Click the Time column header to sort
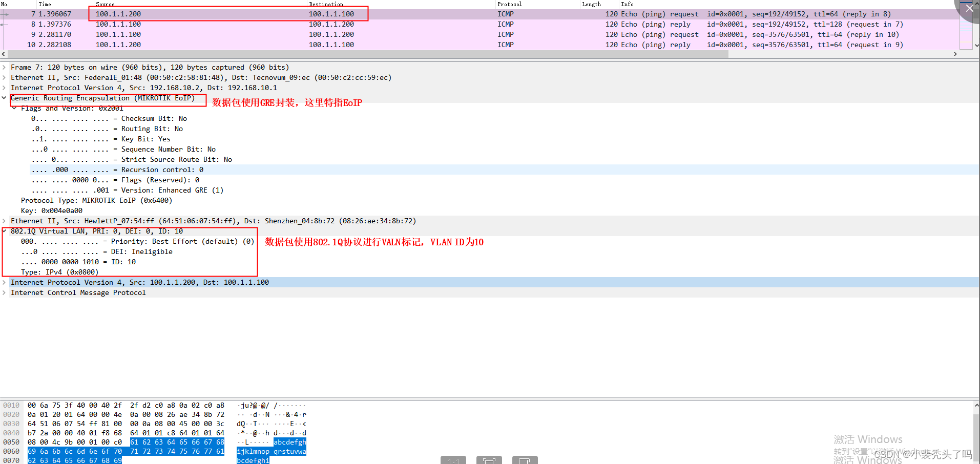The width and height of the screenshot is (980, 464). pos(45,4)
